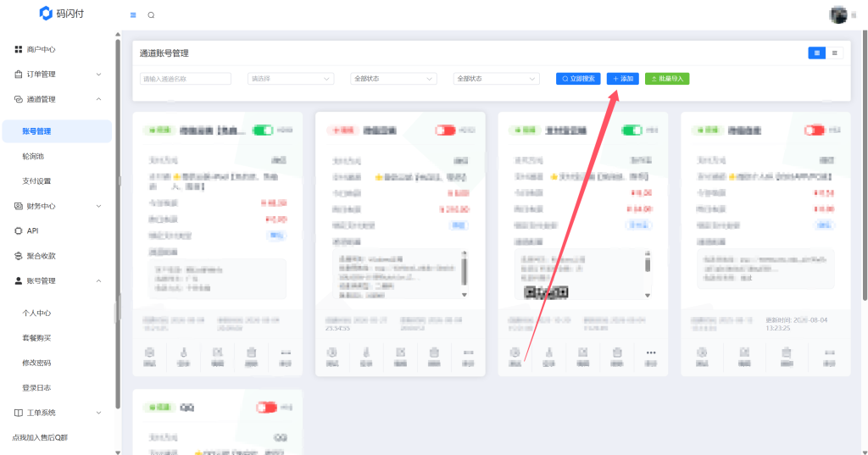
Task: Collapse the sidebar with the hamburger icon
Action: pyautogui.click(x=133, y=15)
